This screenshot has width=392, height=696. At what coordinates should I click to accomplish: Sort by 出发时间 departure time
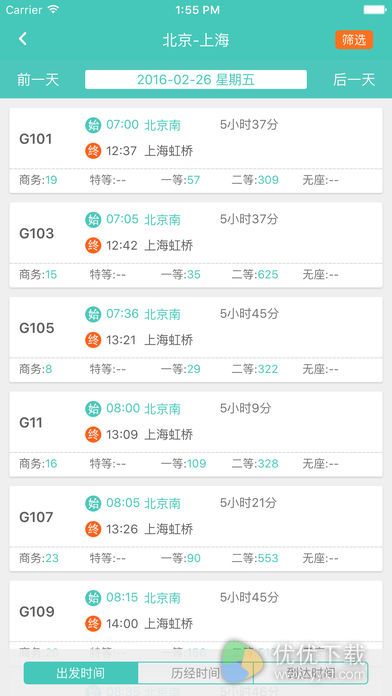81,673
